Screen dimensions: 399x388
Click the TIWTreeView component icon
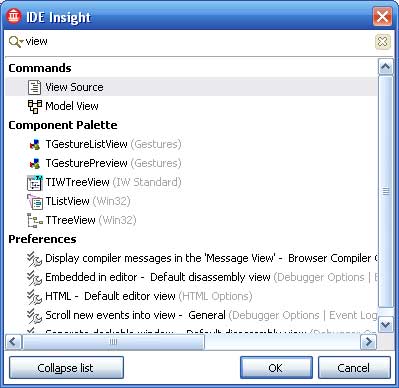pyautogui.click(x=35, y=182)
